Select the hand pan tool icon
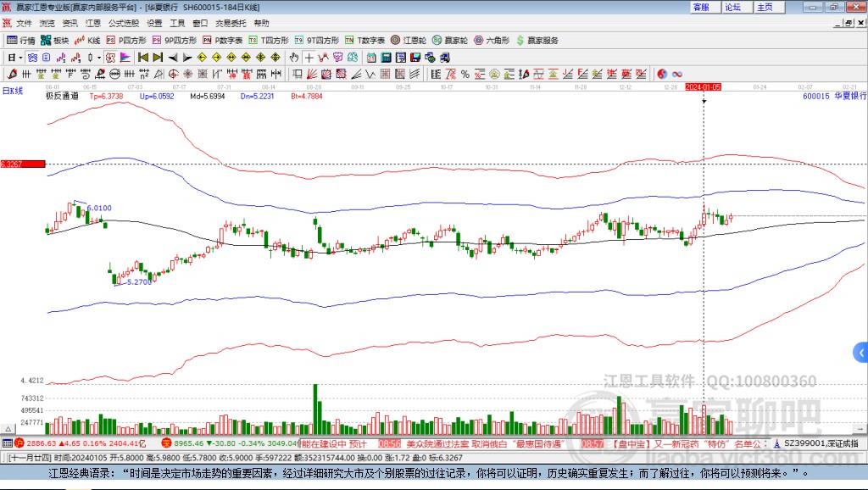The image size is (868, 490). [x=294, y=58]
